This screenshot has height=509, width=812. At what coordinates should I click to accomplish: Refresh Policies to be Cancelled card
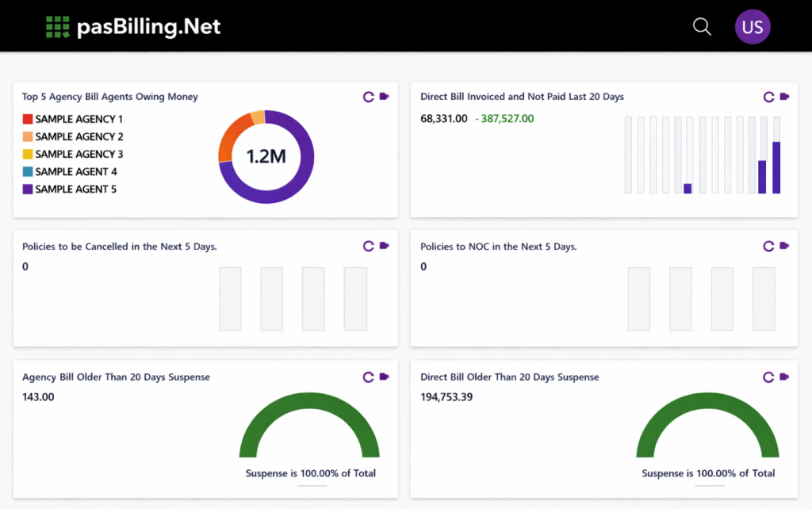(x=368, y=246)
